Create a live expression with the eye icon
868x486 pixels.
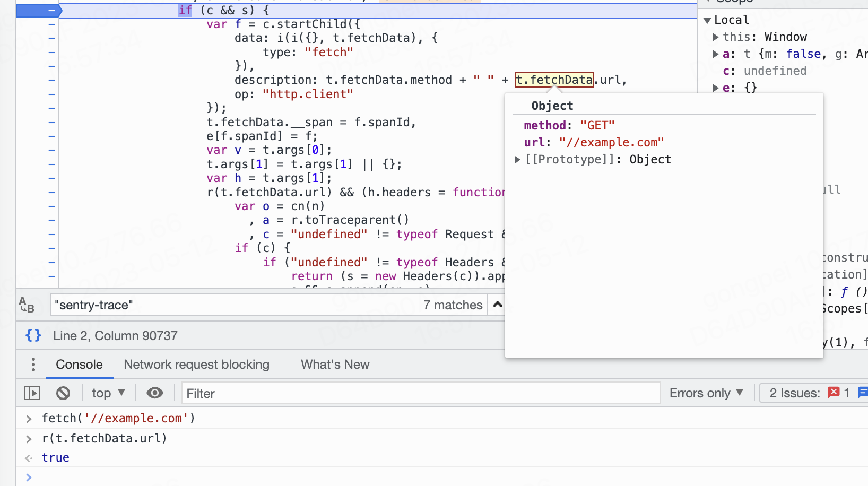point(154,393)
